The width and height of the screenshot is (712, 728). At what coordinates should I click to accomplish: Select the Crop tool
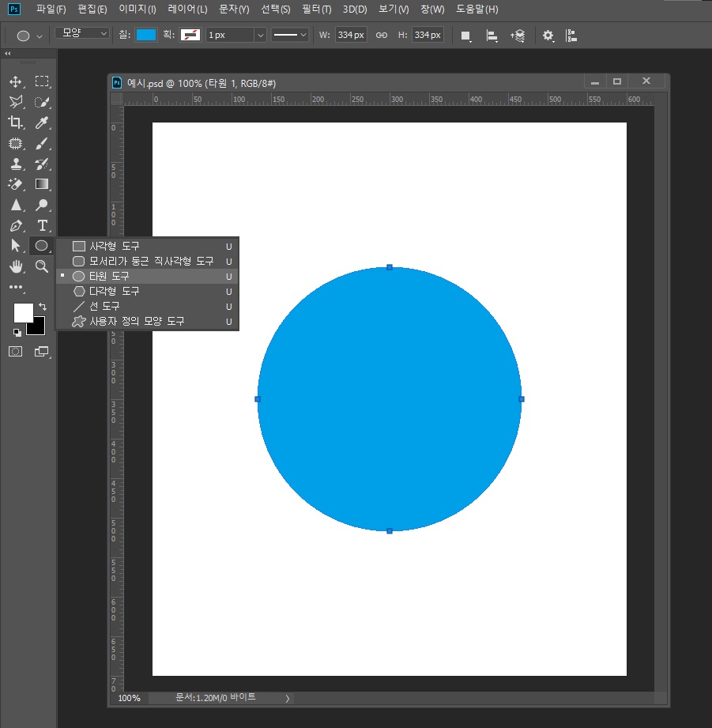point(15,123)
